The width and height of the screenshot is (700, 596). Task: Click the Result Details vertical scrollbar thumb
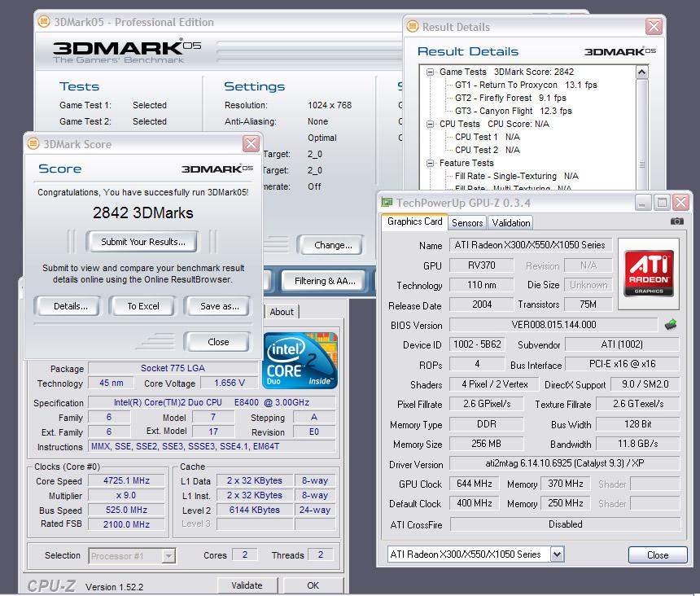641,134
